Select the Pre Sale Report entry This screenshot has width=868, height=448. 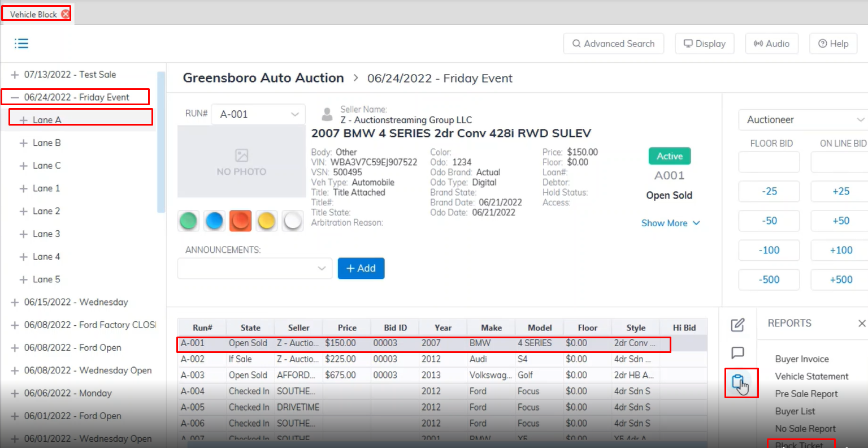click(x=806, y=394)
